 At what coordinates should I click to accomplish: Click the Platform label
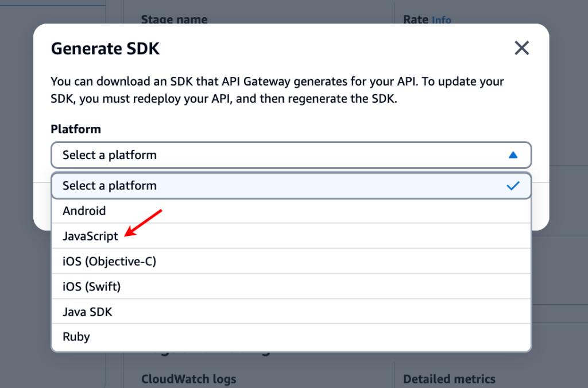(x=76, y=129)
